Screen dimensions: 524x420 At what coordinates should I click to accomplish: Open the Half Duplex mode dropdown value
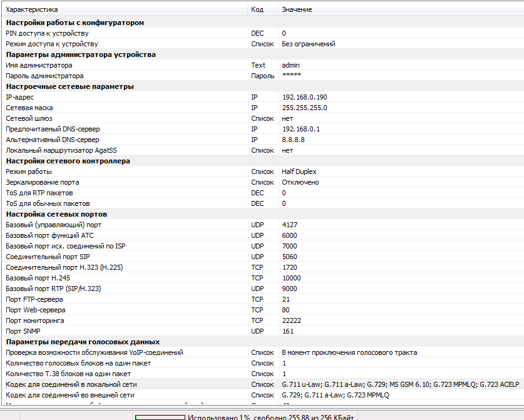click(299, 172)
